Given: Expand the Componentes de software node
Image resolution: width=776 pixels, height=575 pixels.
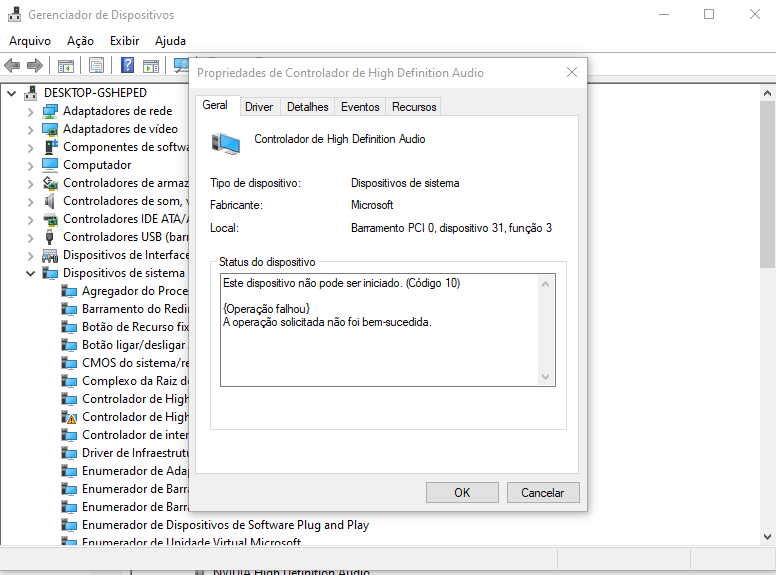Looking at the screenshot, I should [x=31, y=147].
